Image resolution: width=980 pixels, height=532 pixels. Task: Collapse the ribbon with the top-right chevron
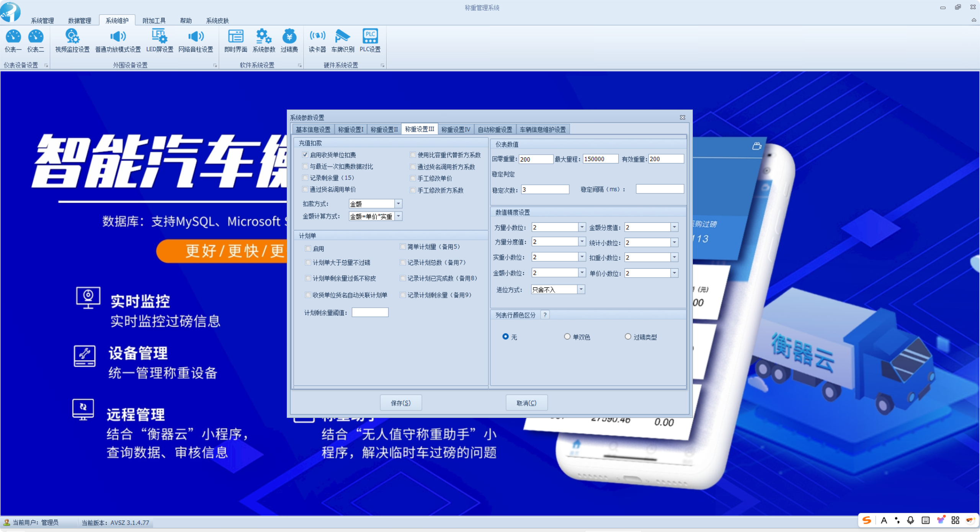coord(973,20)
